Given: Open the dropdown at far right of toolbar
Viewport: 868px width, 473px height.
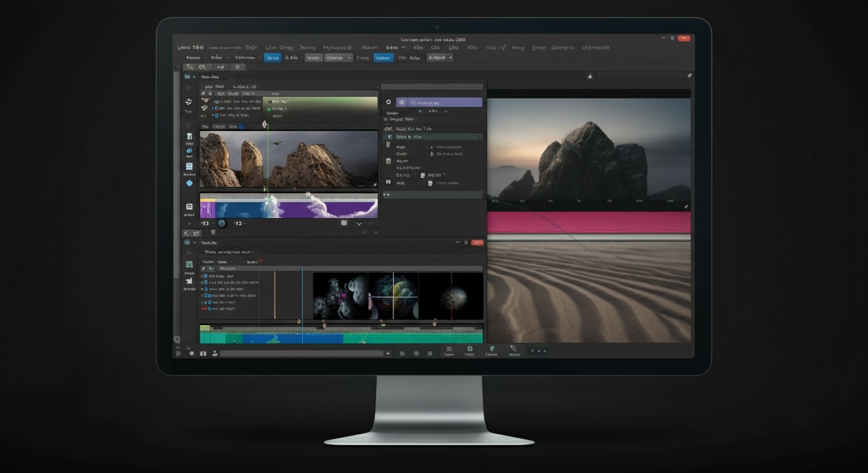Looking at the screenshot, I should [440, 58].
